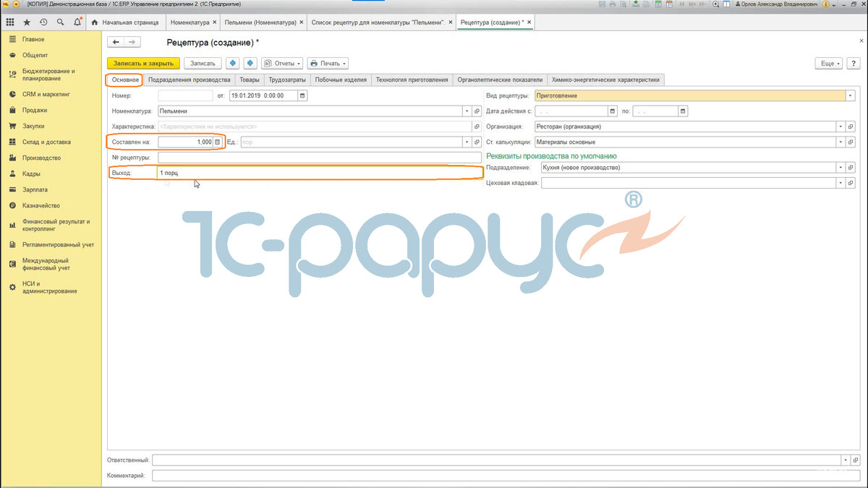Click the Выход input field
Screen dimensions: 868x488
319,173
